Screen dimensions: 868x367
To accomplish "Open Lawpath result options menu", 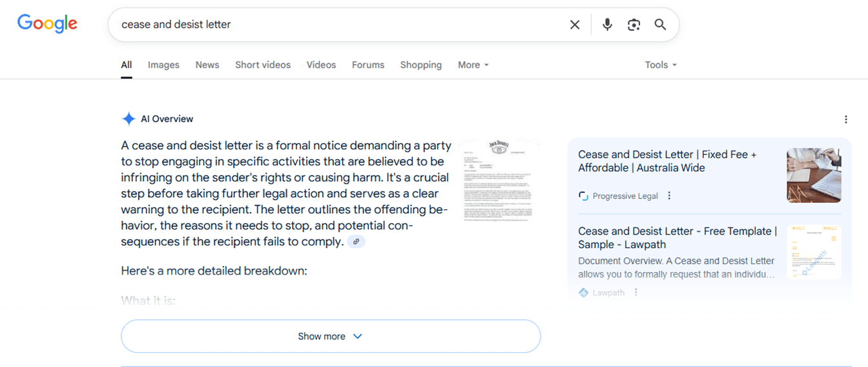I will click(x=636, y=293).
